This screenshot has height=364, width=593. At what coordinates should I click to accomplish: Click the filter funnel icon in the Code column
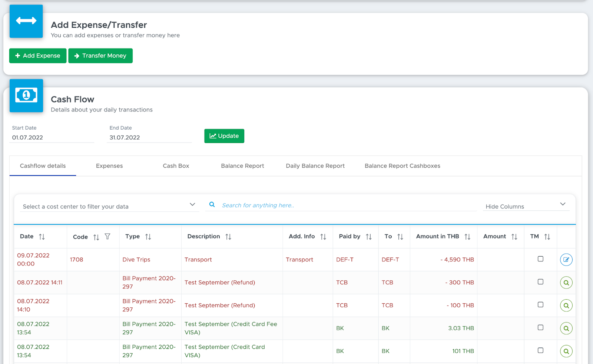[107, 236]
